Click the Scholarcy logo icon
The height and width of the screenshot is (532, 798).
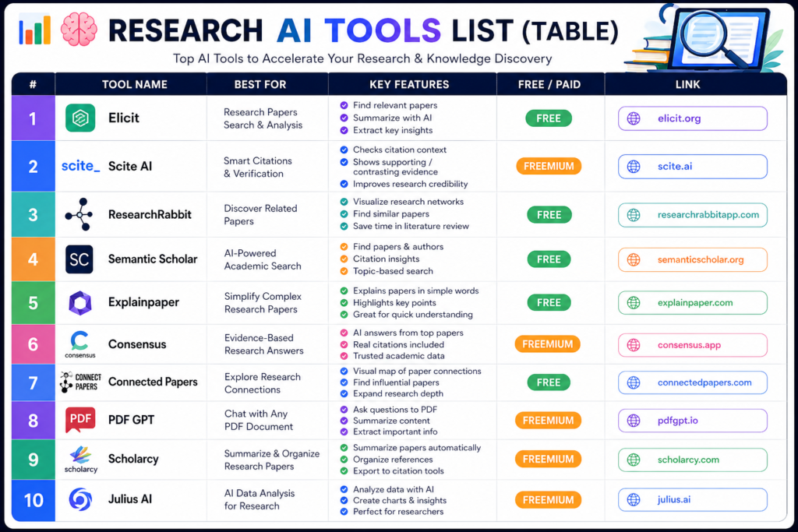80,460
